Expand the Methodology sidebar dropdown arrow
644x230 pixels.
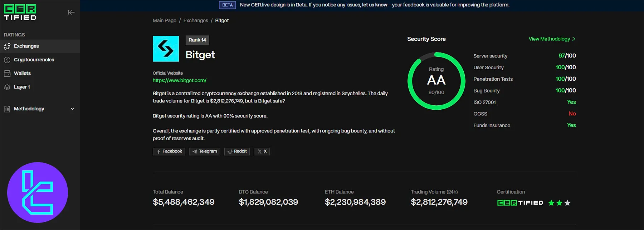pos(72,109)
